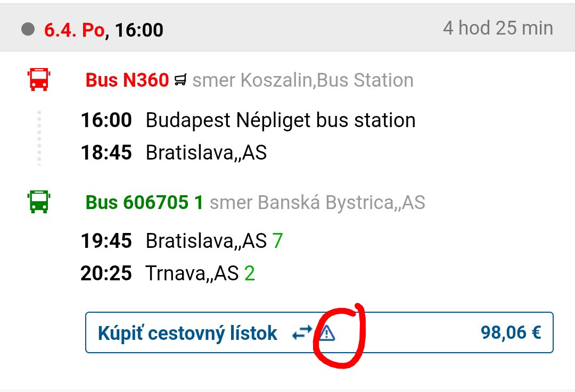575x392 pixels.
Task: Select the Trnava,,AS stop
Action: [x=192, y=273]
